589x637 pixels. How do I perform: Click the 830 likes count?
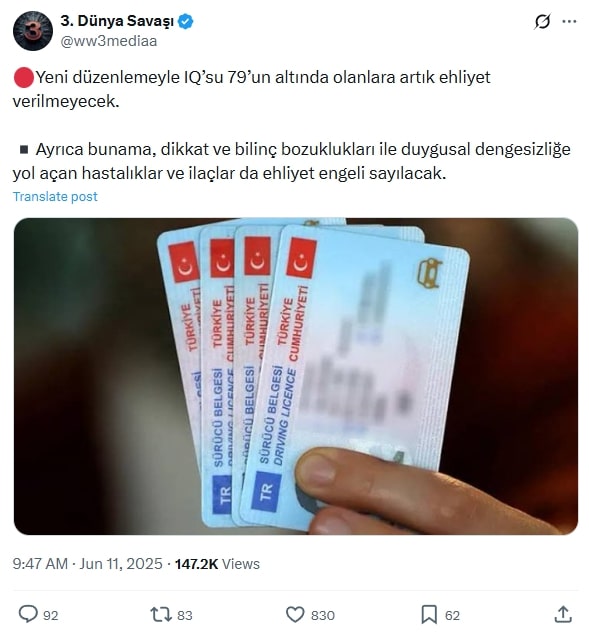323,615
